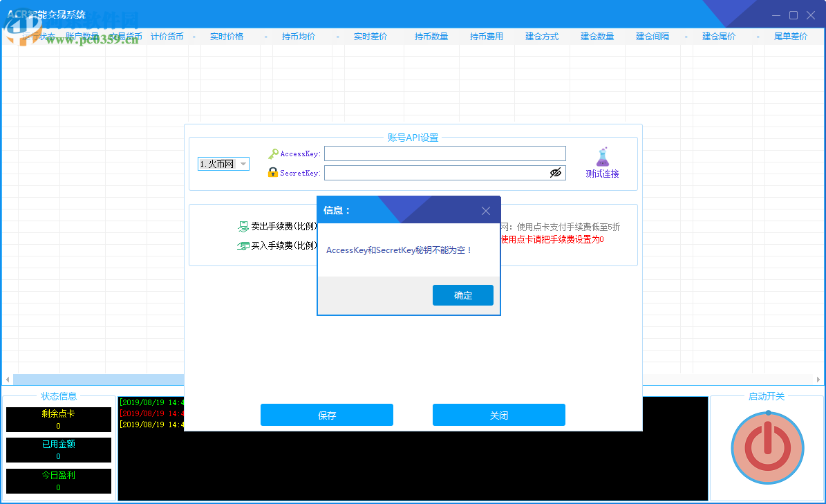Click the 今日盈利 status box
This screenshot has height=504, width=826.
coord(58,481)
